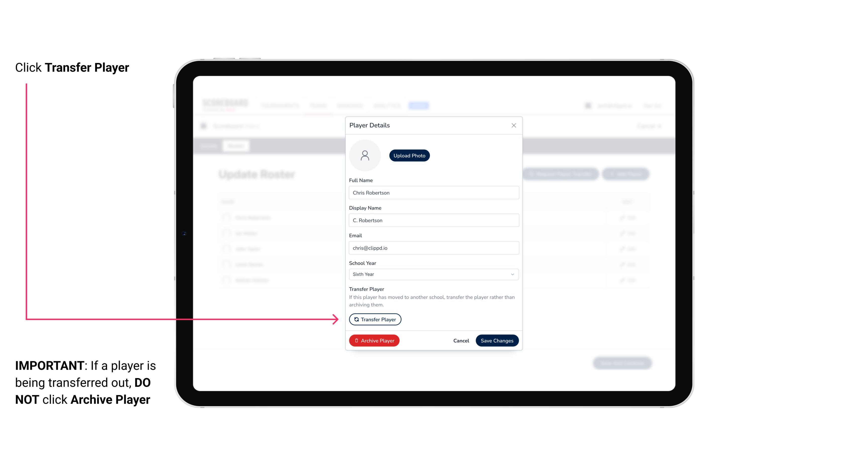Open the Sixth Year dropdown selector
The height and width of the screenshot is (467, 868).
point(433,274)
